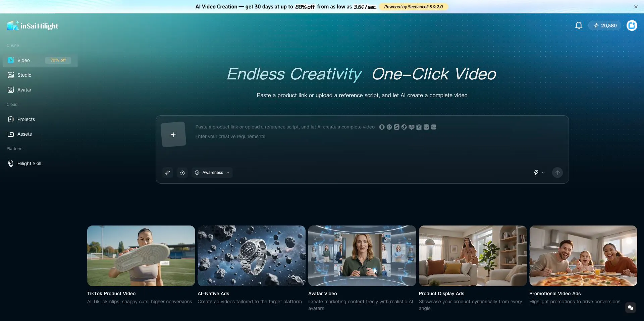Click the send arrow button
The image size is (644, 321).
[557, 173]
